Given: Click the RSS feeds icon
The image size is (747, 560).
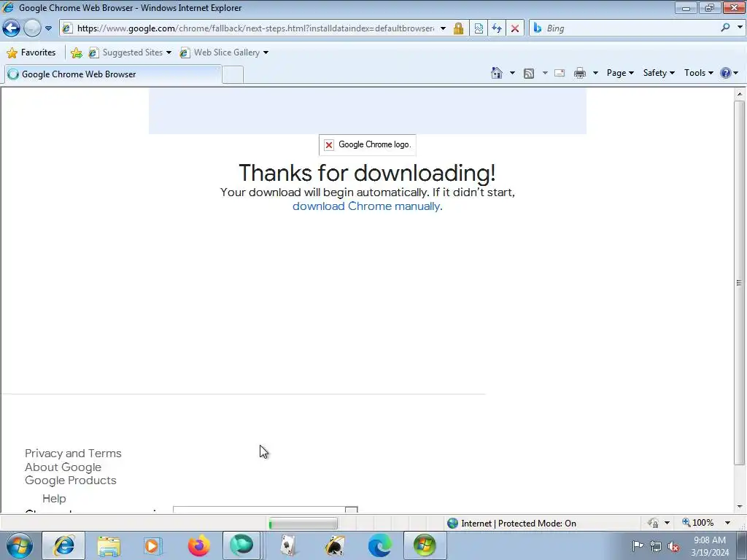Looking at the screenshot, I should pos(529,73).
